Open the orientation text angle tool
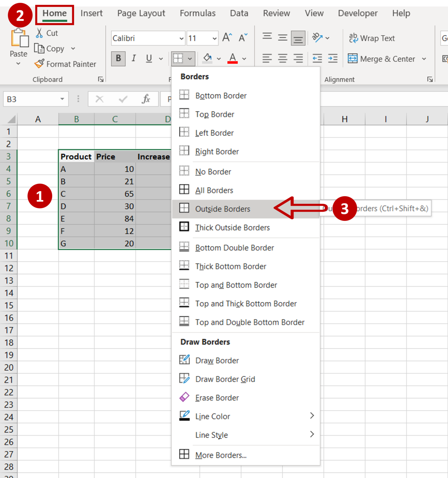 click(317, 38)
